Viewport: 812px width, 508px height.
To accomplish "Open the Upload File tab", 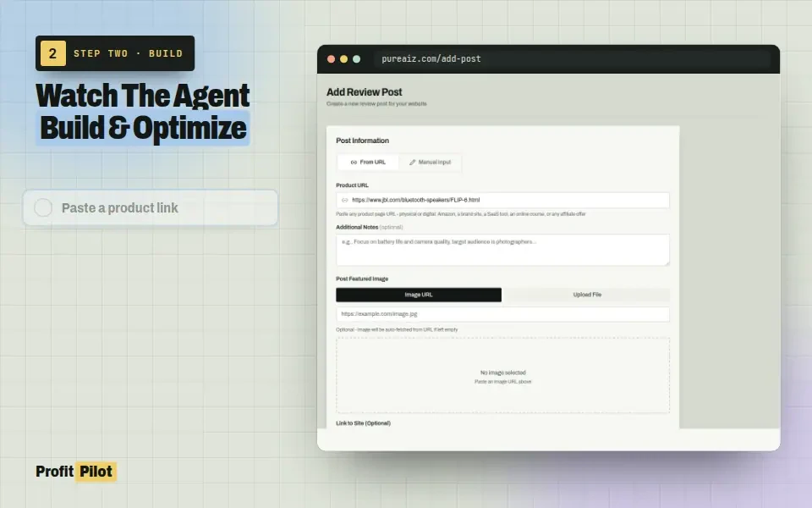I will (587, 295).
